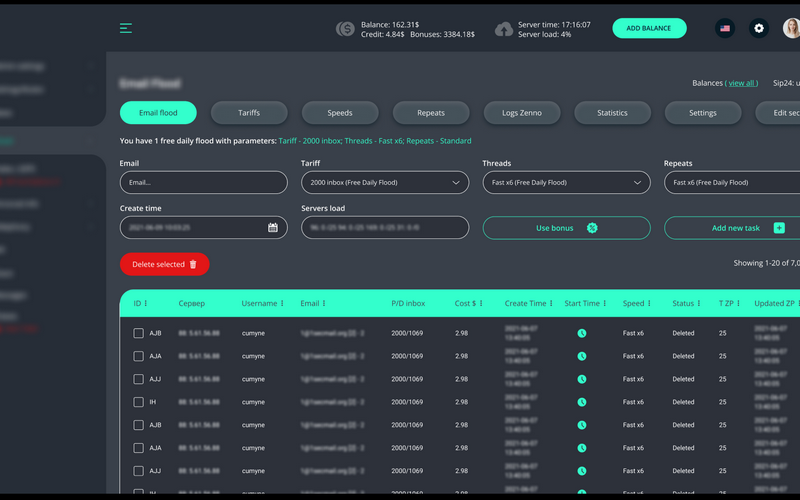The image size is (800, 500).
Task: Click the cloud server status icon
Action: coord(504,29)
